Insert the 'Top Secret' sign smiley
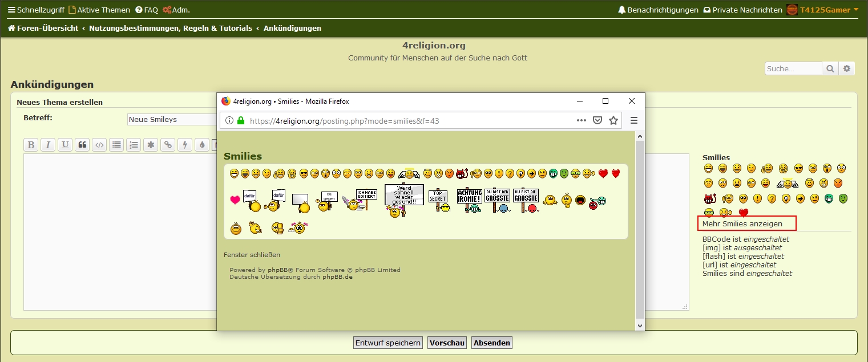868x362 pixels. (438, 201)
